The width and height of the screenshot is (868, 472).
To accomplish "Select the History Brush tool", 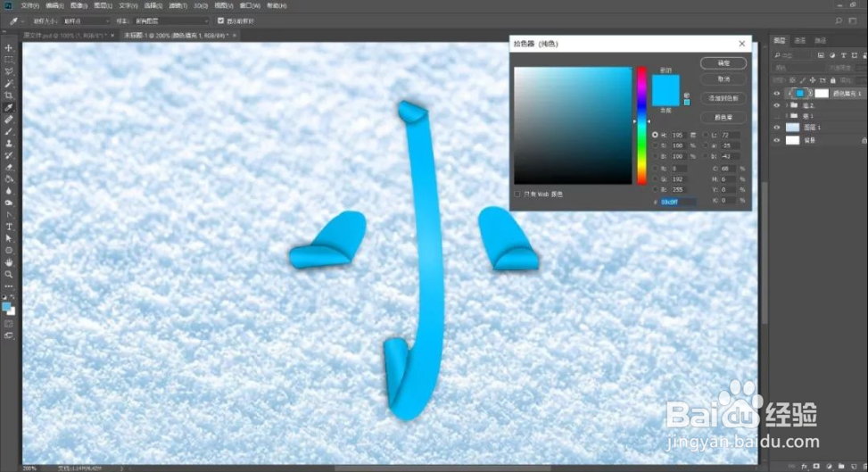I will [x=9, y=155].
